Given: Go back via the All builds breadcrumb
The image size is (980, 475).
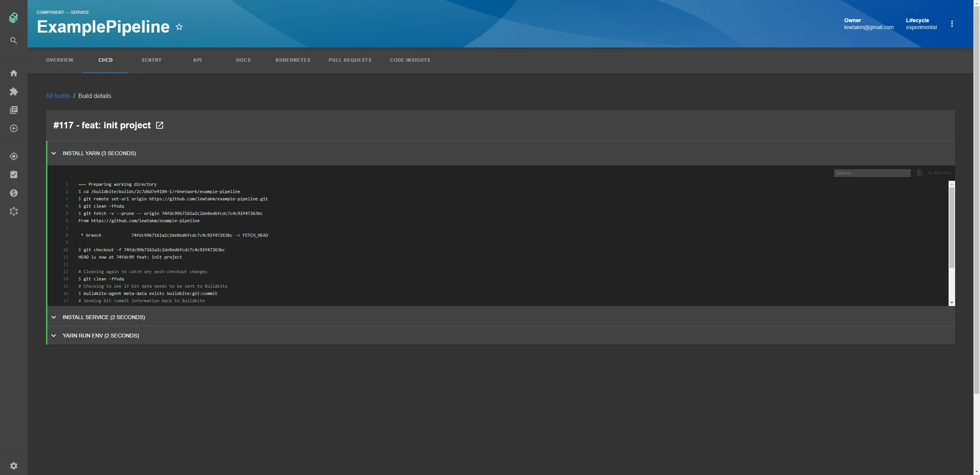Looking at the screenshot, I should (x=58, y=96).
